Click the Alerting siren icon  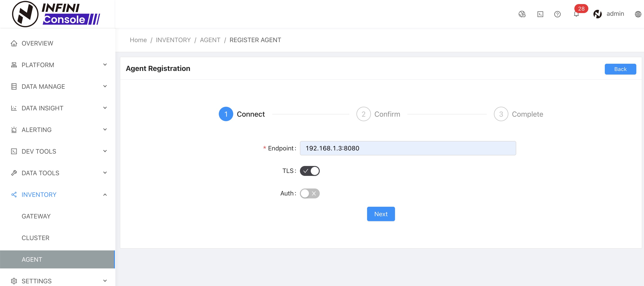[14, 130]
